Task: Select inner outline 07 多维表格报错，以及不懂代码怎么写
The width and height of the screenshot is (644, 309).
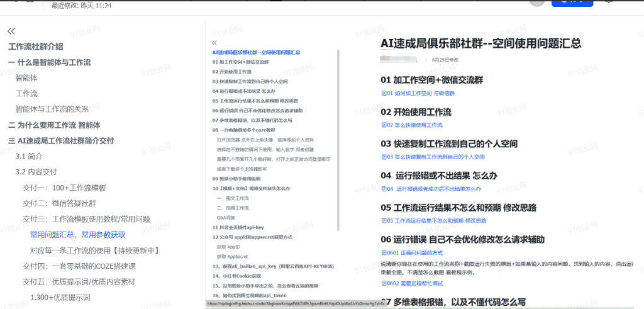Action: point(252,120)
